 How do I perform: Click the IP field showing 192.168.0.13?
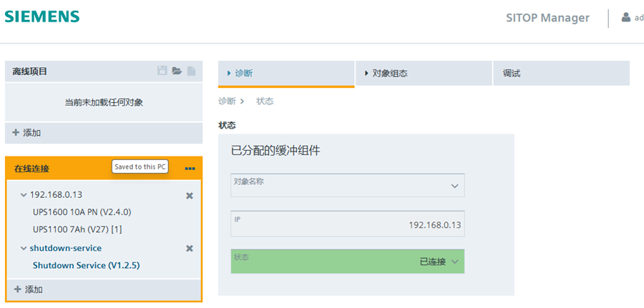tap(348, 223)
